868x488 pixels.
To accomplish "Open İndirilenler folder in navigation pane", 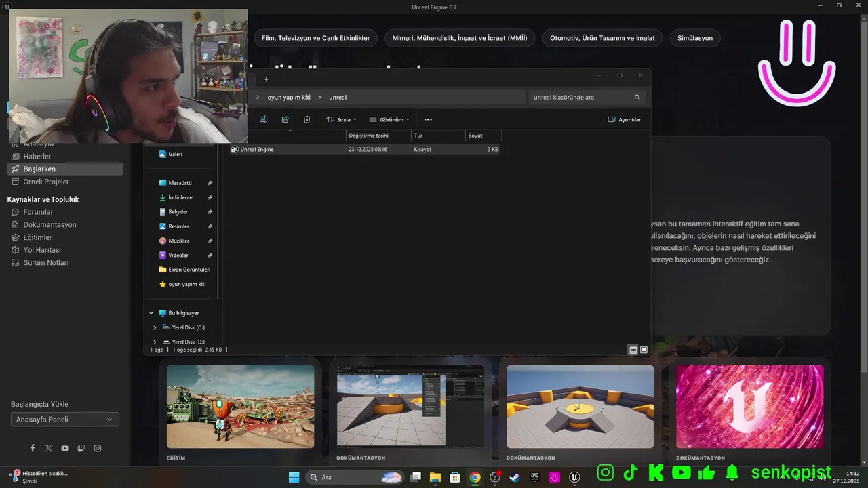I will pos(181,197).
